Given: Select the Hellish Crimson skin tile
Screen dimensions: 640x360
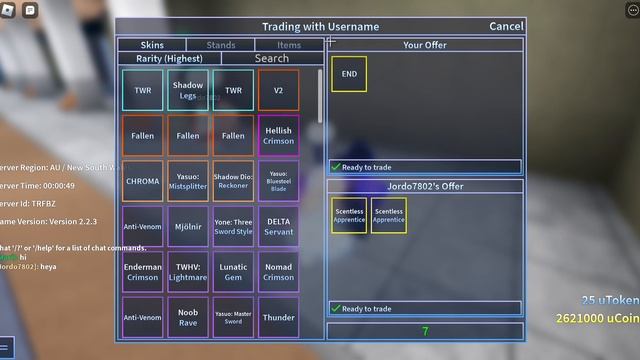Looking at the screenshot, I should click(x=278, y=136).
